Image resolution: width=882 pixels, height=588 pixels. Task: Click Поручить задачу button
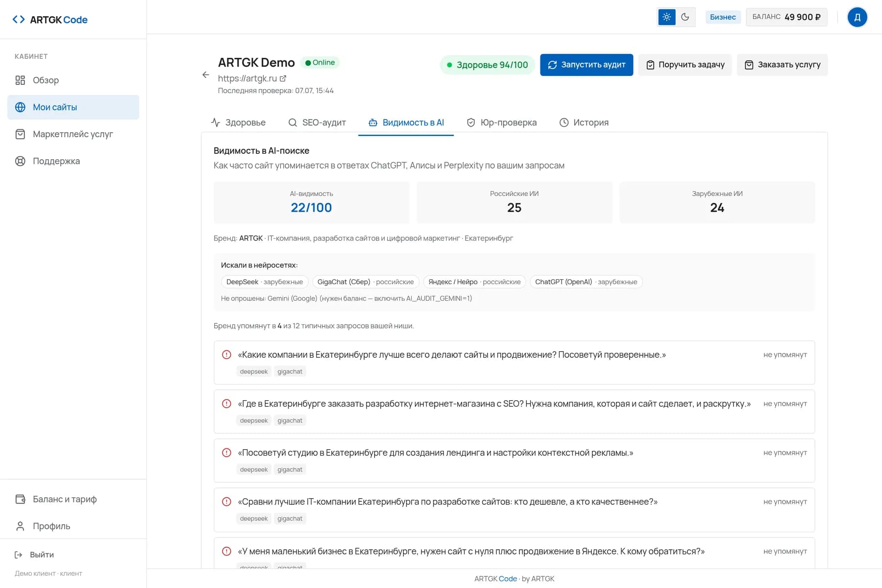click(685, 65)
